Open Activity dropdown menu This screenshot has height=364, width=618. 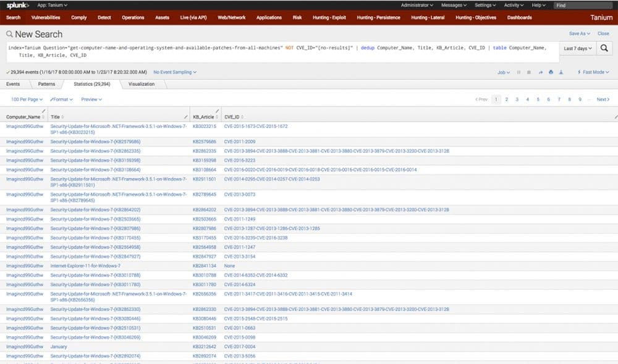coord(514,5)
